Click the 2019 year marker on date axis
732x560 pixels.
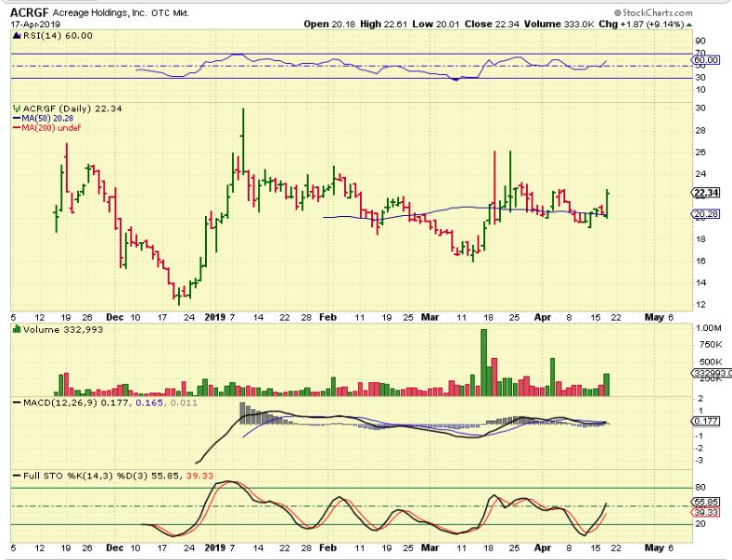(x=214, y=316)
